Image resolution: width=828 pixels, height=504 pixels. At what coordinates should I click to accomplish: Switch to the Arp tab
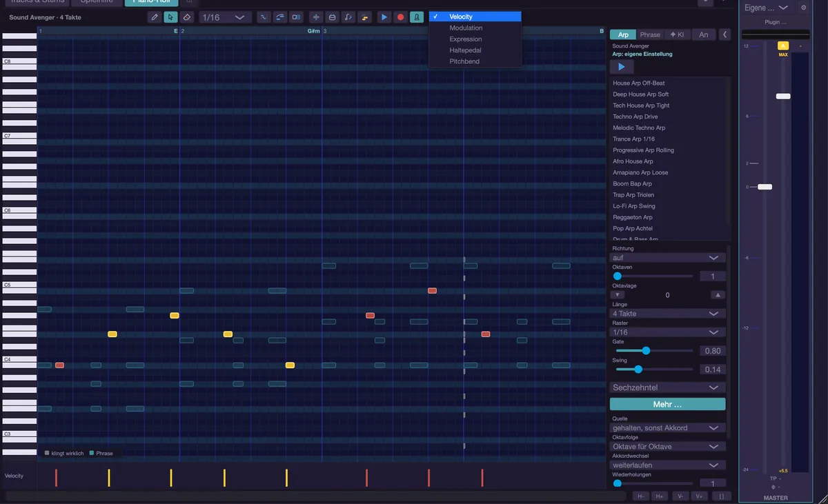point(623,34)
